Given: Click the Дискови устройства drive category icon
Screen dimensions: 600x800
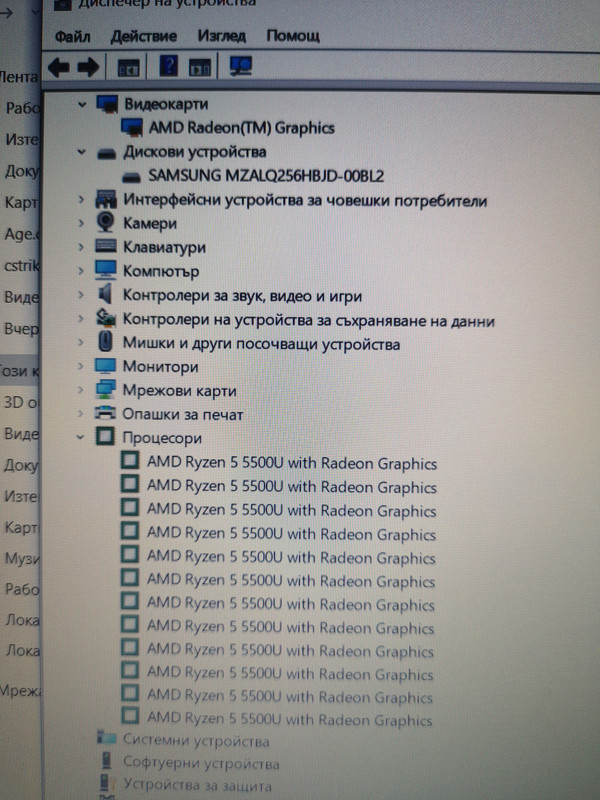Looking at the screenshot, I should click(107, 153).
